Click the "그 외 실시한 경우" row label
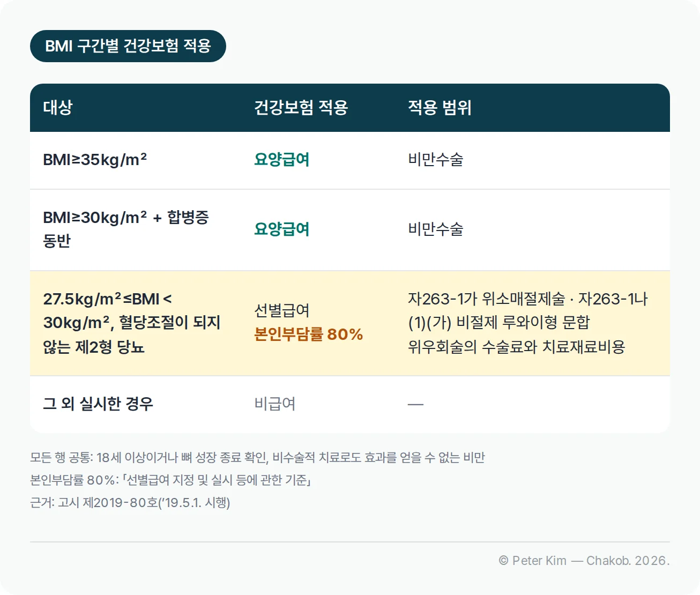 click(x=98, y=404)
